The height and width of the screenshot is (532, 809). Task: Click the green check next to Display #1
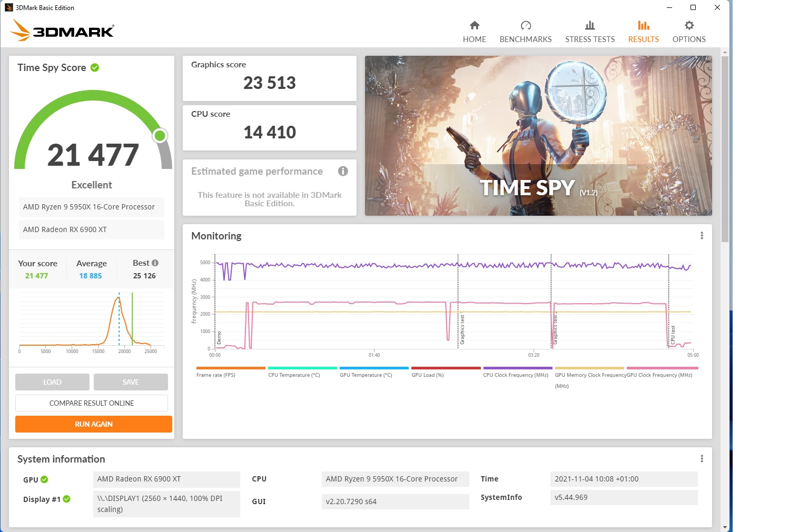[66, 499]
